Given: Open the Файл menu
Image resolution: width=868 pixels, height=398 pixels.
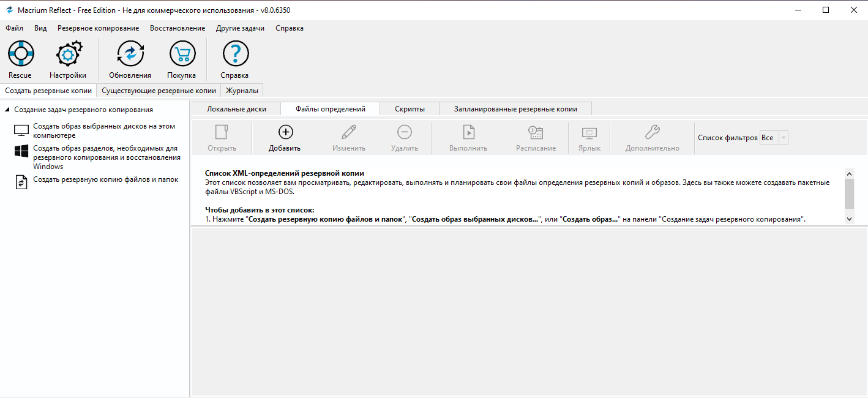Looking at the screenshot, I should tap(14, 28).
